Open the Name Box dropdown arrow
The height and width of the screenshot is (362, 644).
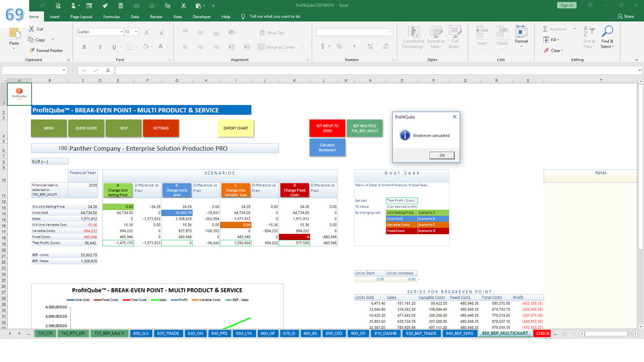[64, 70]
